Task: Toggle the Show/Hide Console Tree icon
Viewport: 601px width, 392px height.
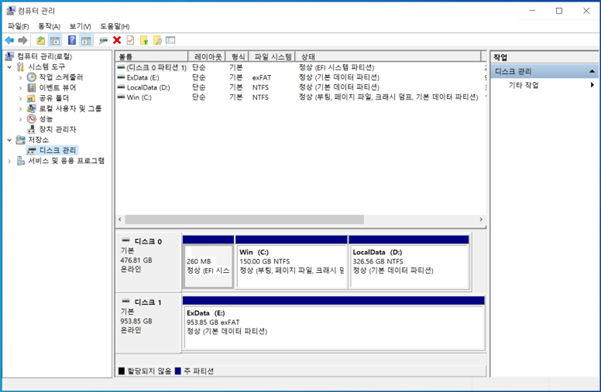Action: (55, 40)
